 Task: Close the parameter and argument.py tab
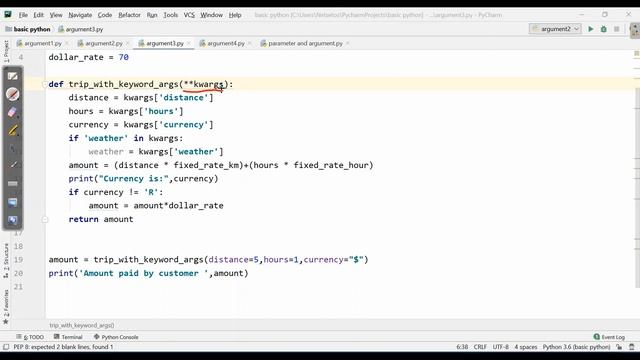tap(347, 43)
